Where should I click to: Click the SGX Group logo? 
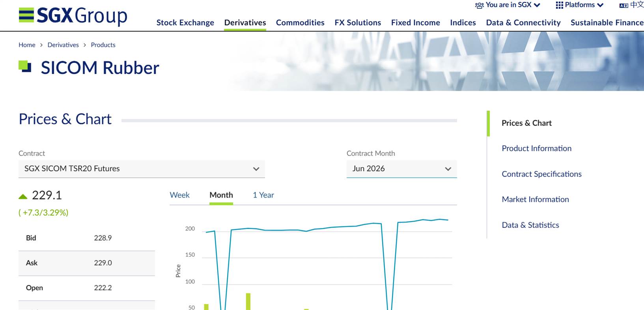tap(73, 16)
